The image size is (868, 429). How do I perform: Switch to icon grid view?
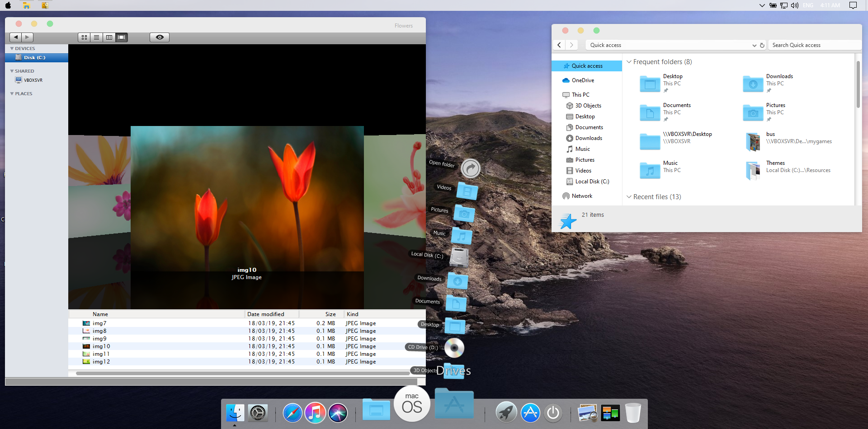(84, 37)
